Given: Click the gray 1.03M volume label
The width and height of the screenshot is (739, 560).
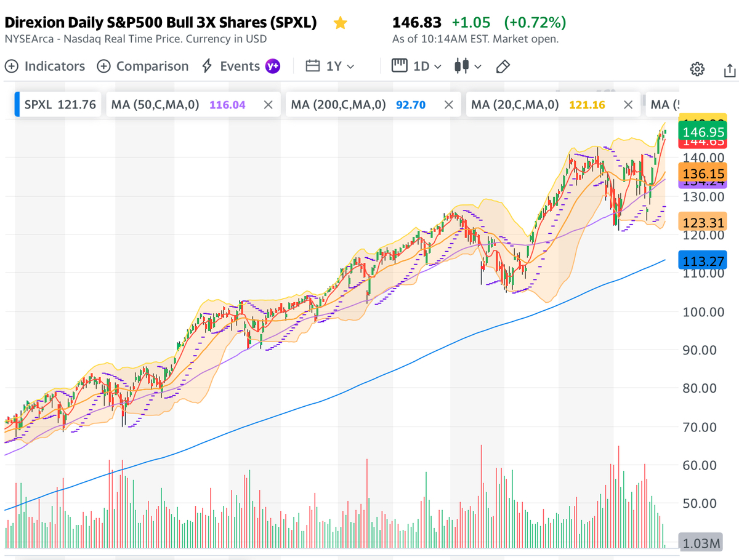Looking at the screenshot, I should tap(701, 543).
